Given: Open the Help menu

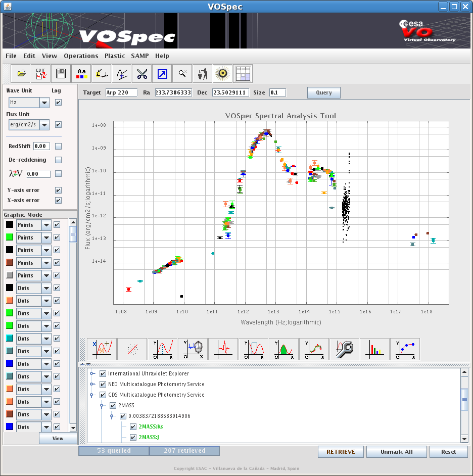Looking at the screenshot, I should pyautogui.click(x=162, y=56).
